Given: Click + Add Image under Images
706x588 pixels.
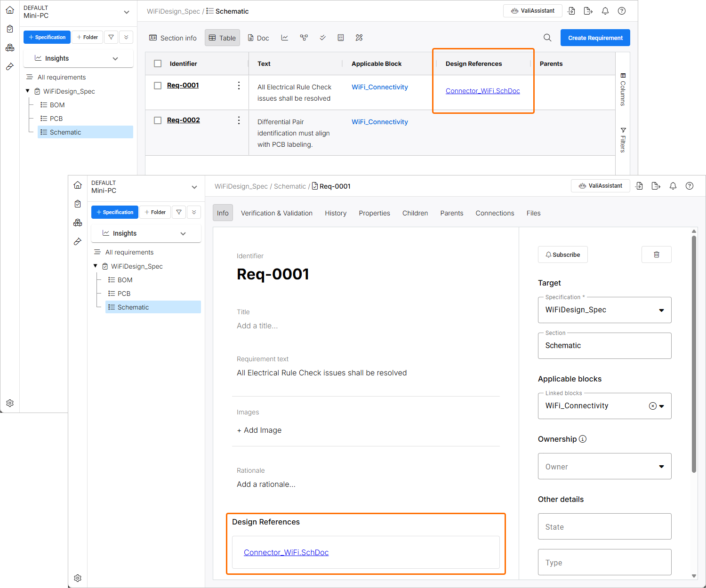Looking at the screenshot, I should point(259,430).
